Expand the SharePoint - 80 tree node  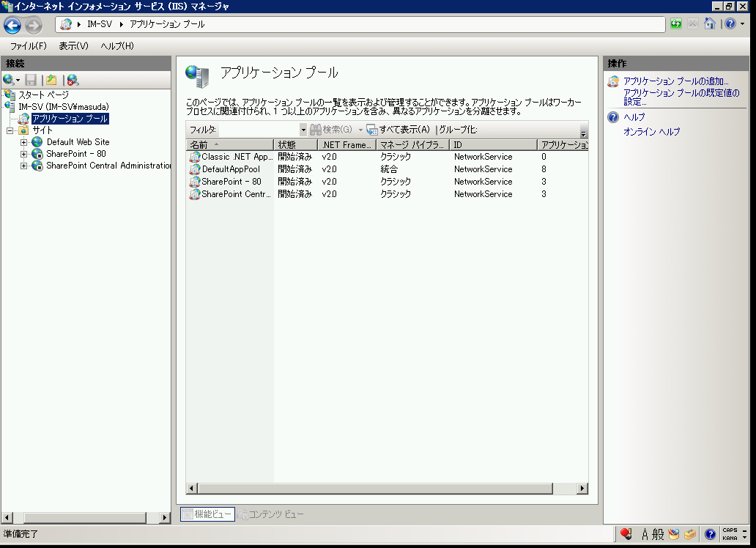tap(24, 154)
